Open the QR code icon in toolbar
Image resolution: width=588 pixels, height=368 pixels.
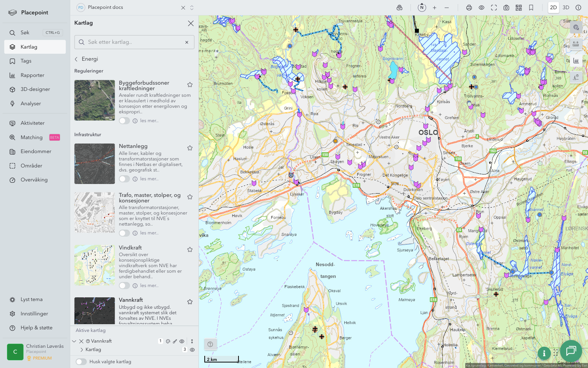(x=519, y=8)
